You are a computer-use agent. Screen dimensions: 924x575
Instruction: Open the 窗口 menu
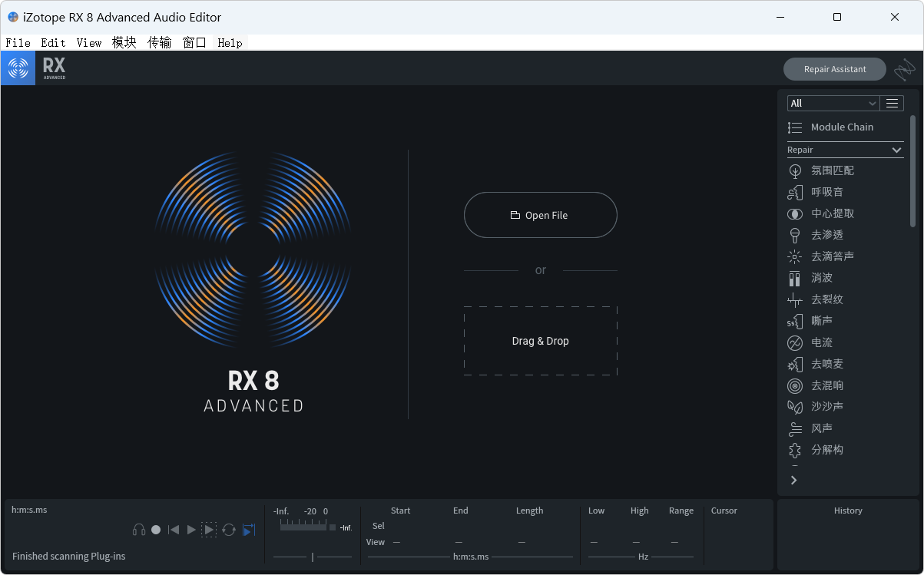194,43
